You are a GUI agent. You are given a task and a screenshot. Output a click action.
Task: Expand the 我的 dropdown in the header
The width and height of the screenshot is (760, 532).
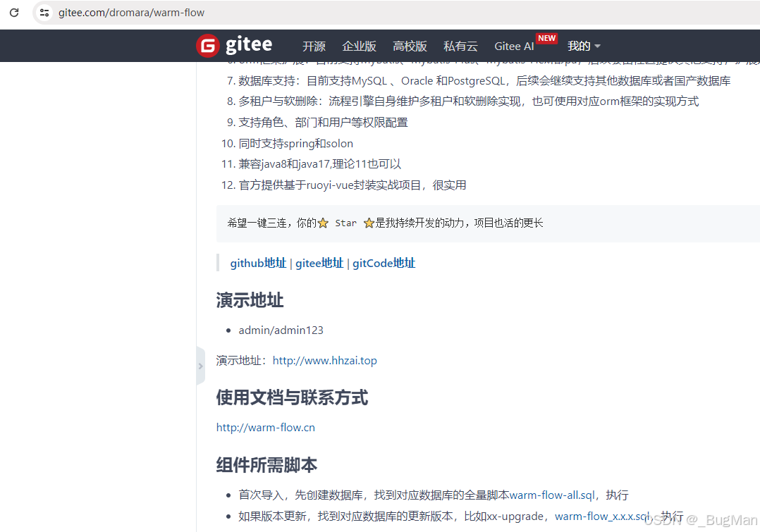(x=584, y=46)
